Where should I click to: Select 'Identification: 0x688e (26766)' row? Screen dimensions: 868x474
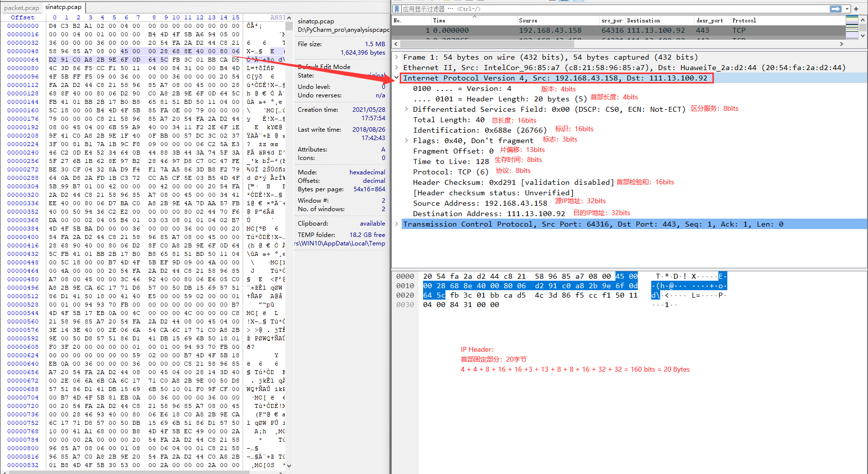(480, 130)
